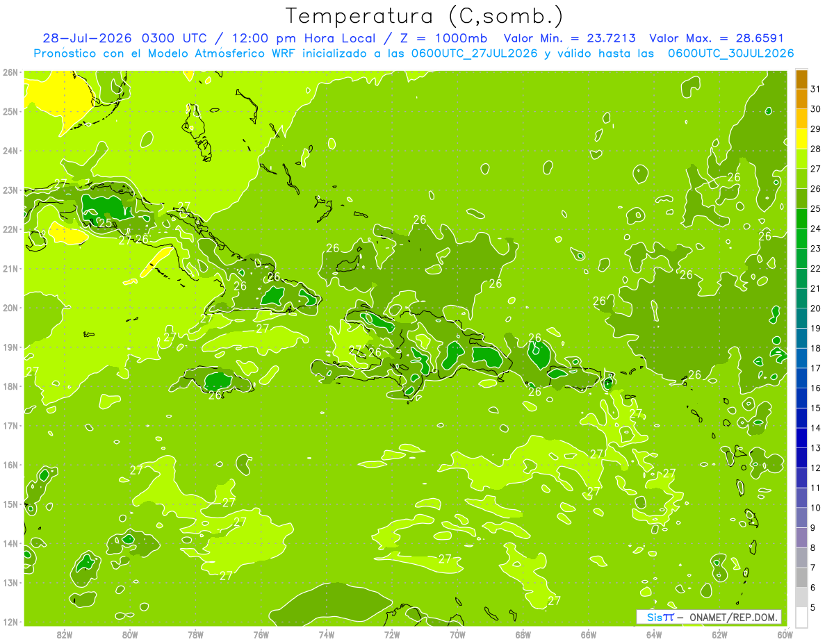Screen dimensions: 834x644
Task: Click the '20N' latitude axis label
Action: click(x=10, y=308)
